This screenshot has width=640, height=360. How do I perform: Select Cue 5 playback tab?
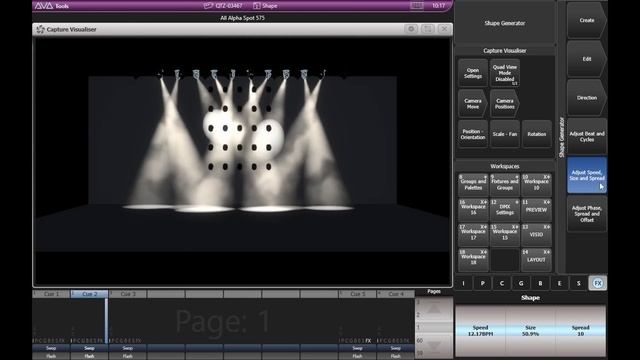click(358, 294)
